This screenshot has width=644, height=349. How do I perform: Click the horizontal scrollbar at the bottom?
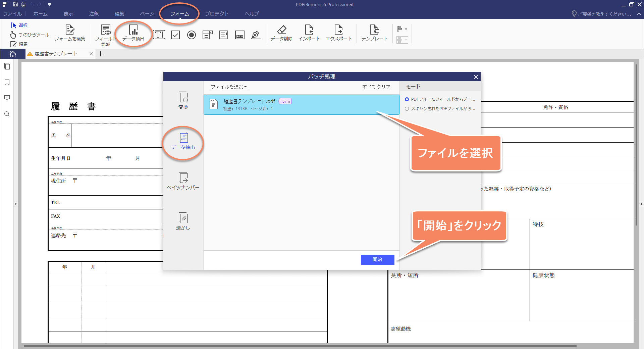[300, 346]
